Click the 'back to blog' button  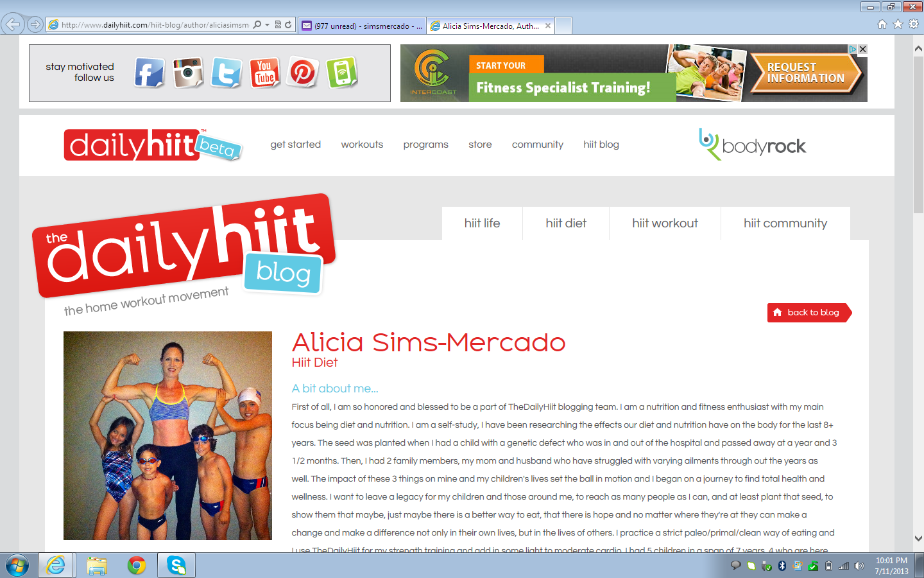tap(809, 313)
